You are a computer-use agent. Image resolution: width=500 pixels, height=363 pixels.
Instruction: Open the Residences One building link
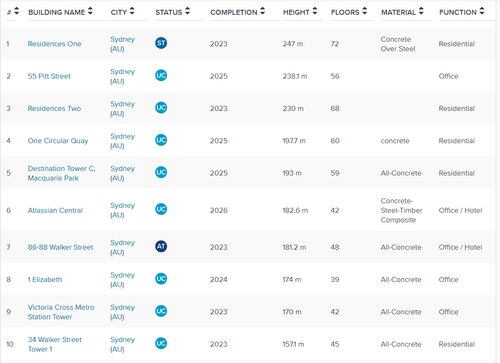[x=54, y=44]
